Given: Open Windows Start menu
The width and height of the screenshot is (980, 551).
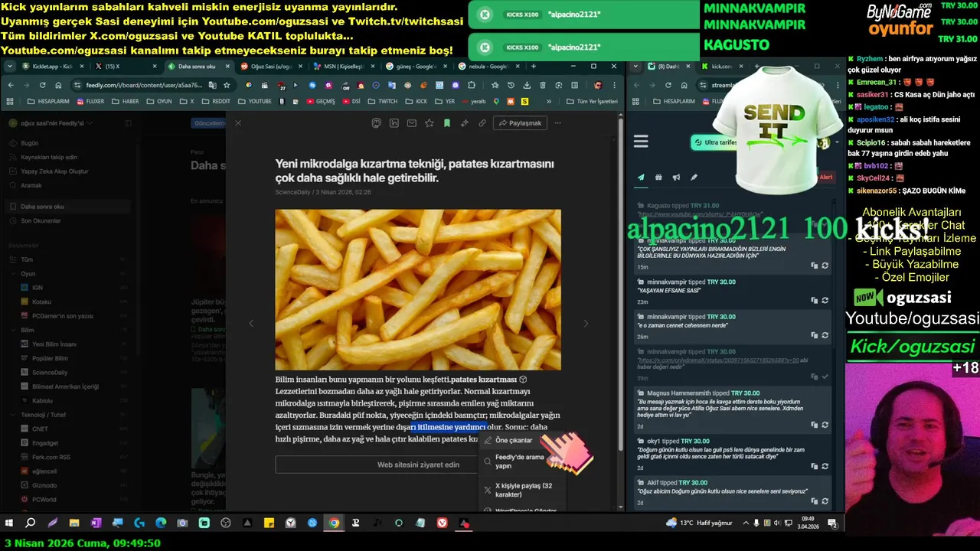Looking at the screenshot, I should pos(9,523).
